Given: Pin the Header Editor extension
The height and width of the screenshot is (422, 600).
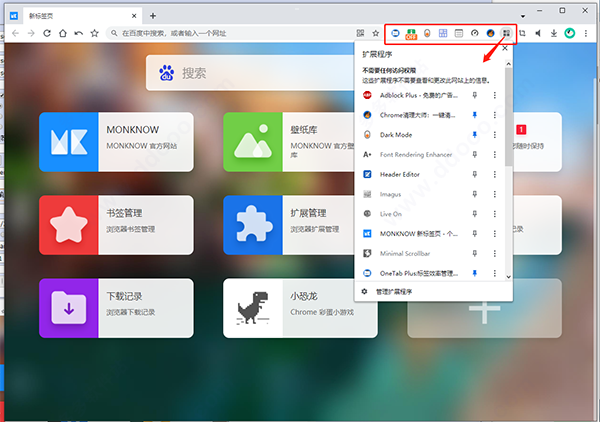Looking at the screenshot, I should (x=474, y=174).
